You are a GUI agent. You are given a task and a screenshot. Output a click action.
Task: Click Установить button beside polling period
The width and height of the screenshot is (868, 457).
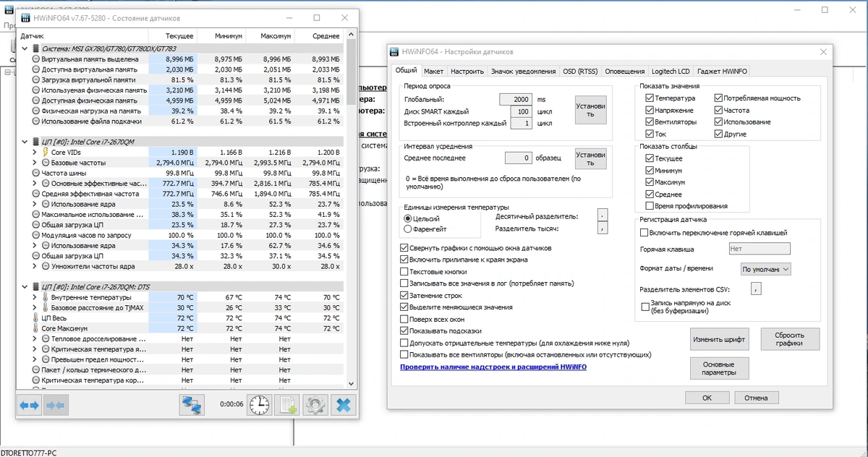[x=591, y=111]
